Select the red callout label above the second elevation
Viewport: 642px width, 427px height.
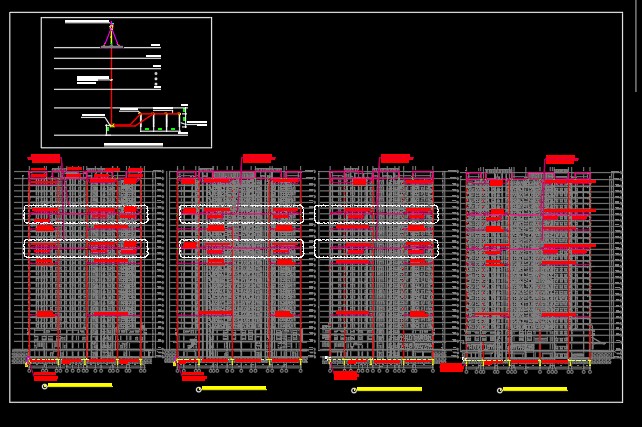258,158
